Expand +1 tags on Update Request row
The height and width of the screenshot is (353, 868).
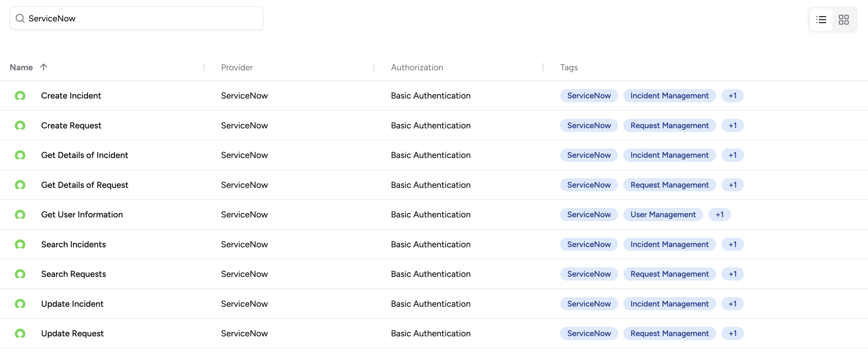(x=733, y=333)
